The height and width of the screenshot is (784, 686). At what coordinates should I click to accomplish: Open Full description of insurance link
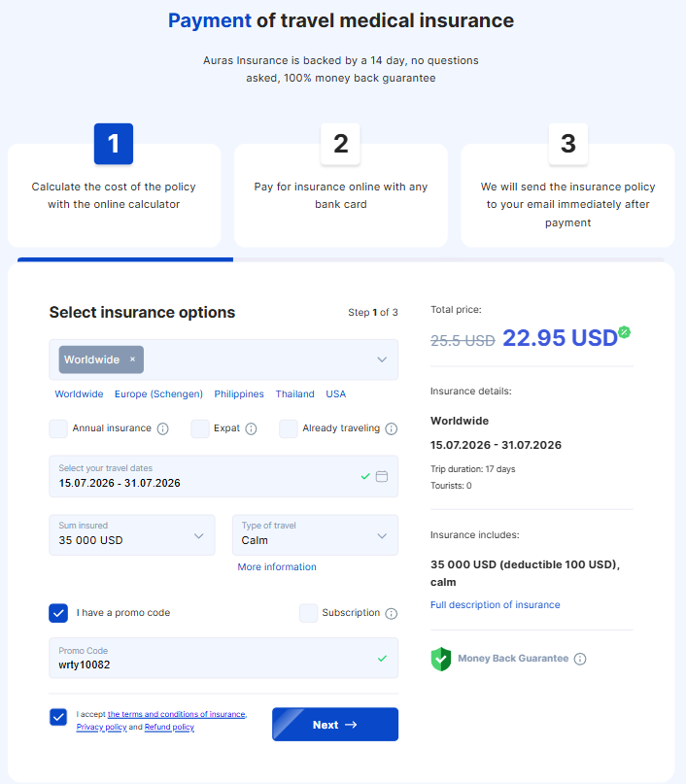coord(495,604)
